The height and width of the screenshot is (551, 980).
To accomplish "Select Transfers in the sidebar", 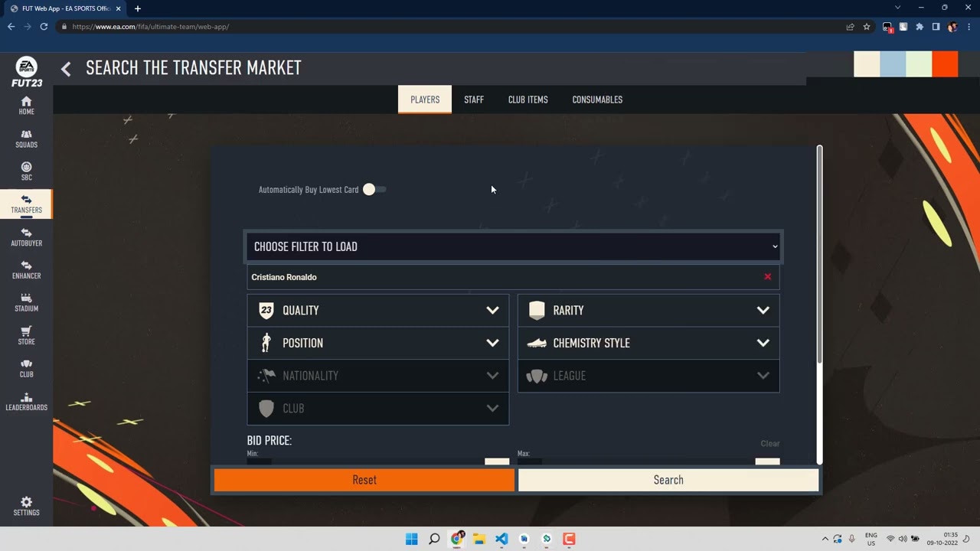I will 26,204.
